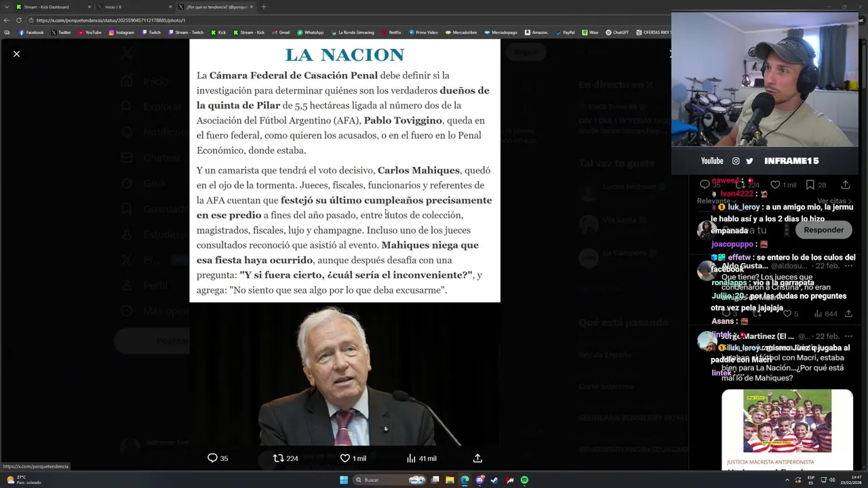The image size is (868, 488).
Task: Open the PayPal bookmark
Action: [x=565, y=33]
